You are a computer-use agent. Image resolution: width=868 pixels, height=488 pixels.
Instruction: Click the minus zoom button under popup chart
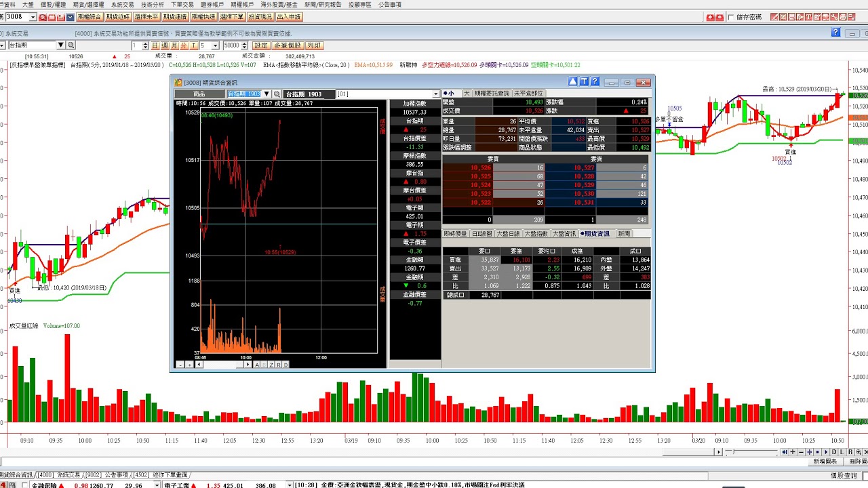tap(180, 365)
